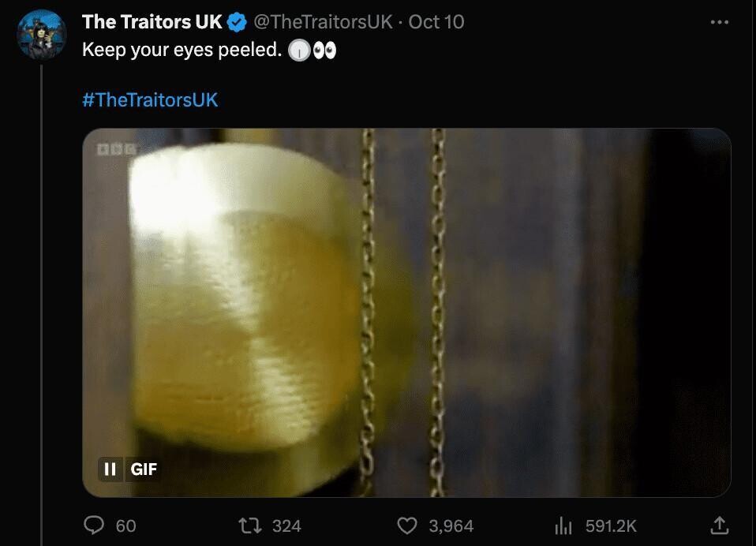
Task: Click the reply speech bubble icon
Action: click(x=94, y=525)
